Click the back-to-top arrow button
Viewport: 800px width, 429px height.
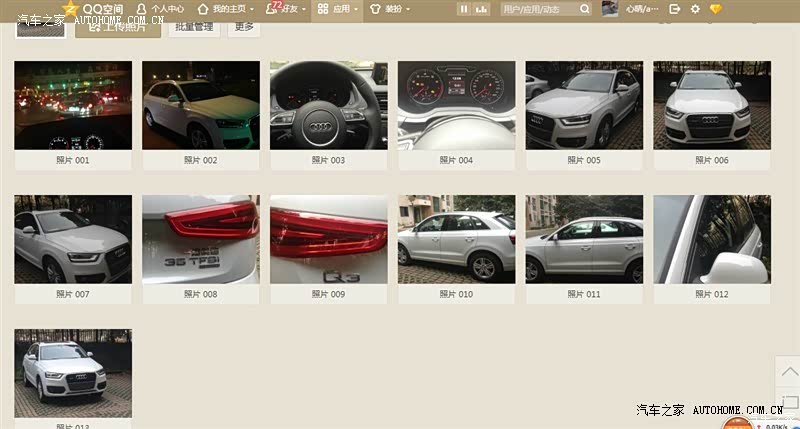(x=787, y=372)
